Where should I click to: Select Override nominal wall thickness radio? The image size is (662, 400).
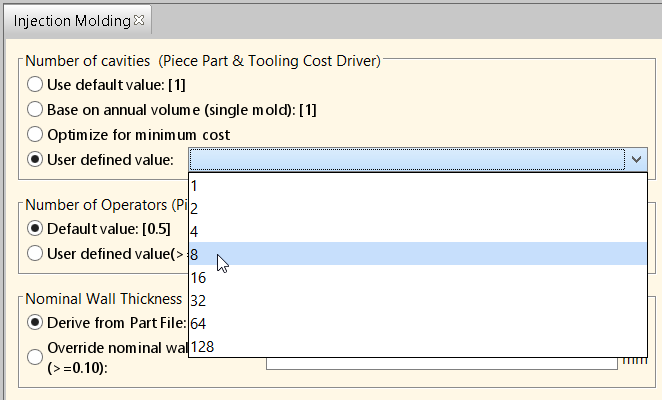(35, 357)
